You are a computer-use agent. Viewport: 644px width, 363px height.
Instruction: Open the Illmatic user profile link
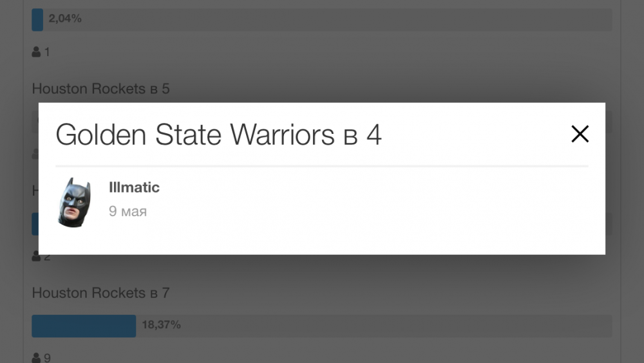[134, 188]
